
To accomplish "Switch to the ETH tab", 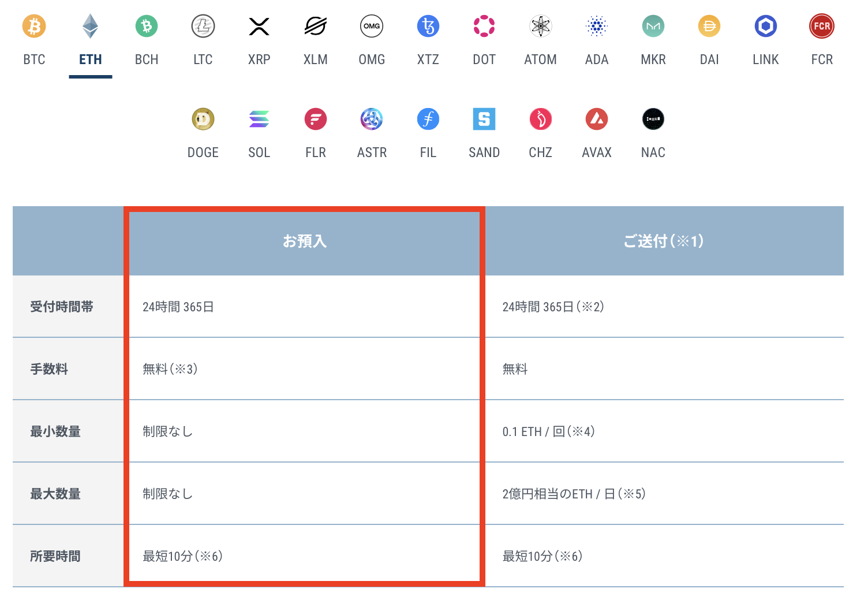I will pos(91,59).
